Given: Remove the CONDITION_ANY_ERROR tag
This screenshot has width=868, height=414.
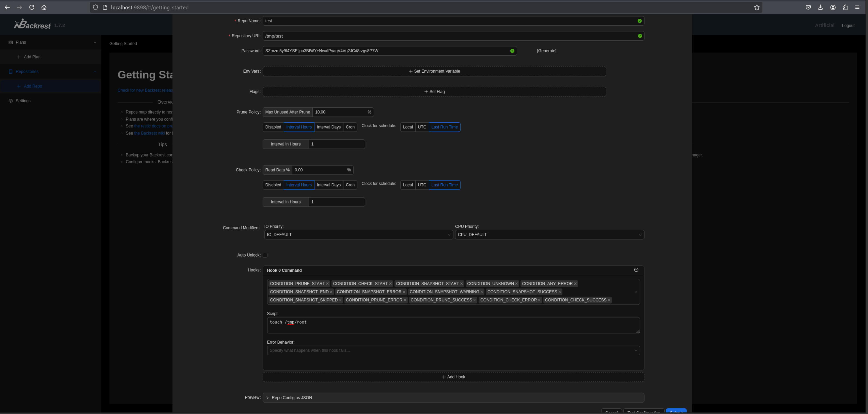Looking at the screenshot, I should (x=575, y=284).
